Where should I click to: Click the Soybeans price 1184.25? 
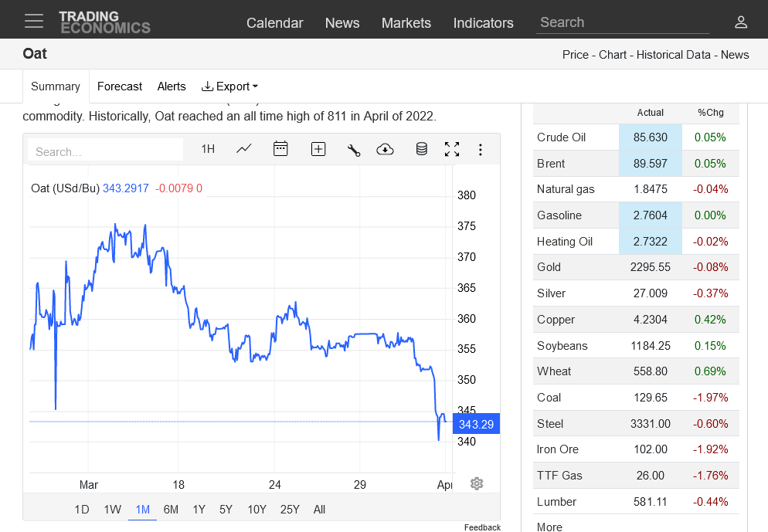[650, 346]
